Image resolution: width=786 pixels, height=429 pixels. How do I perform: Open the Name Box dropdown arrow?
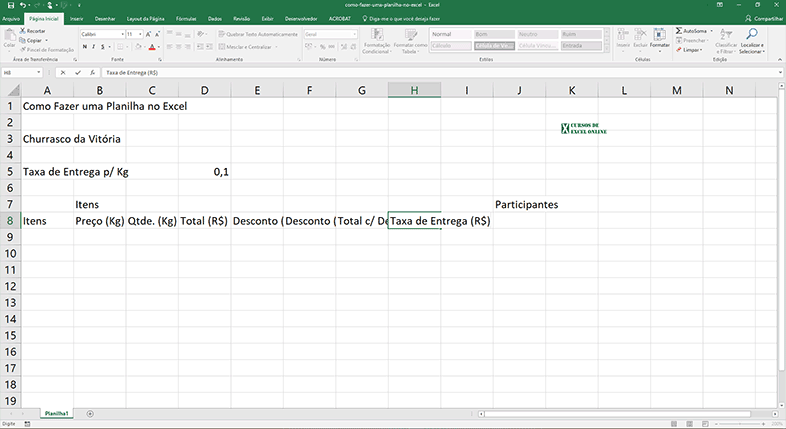[x=39, y=73]
